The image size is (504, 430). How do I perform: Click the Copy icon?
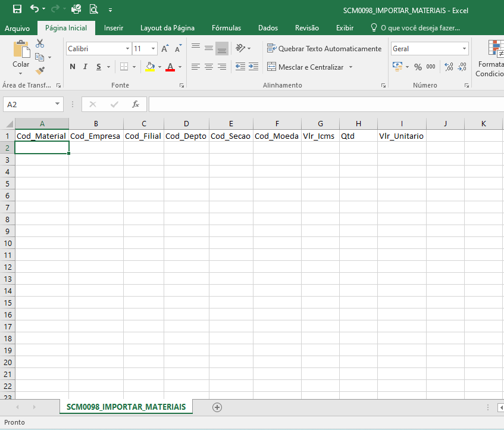(39, 57)
